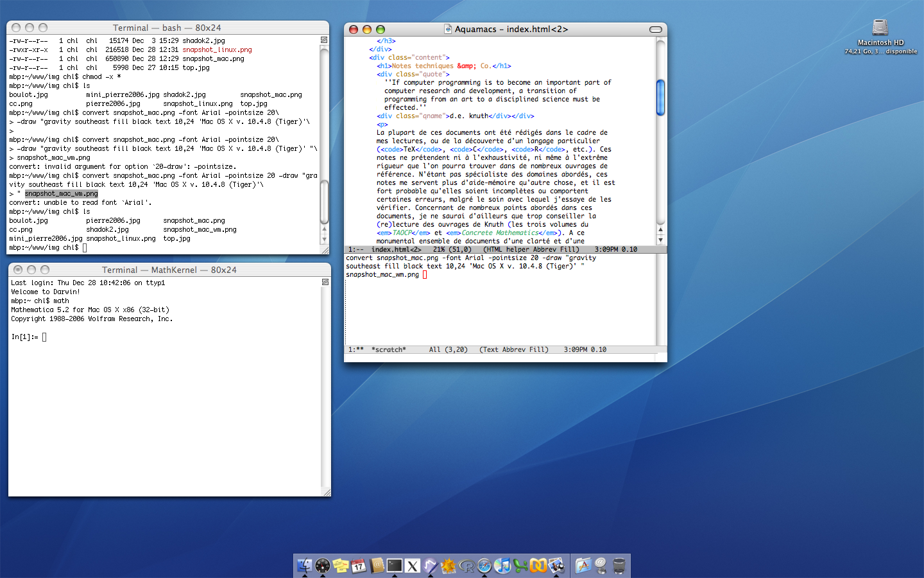Toggle split pane in MathKernel Terminal window
Viewport: 924px width, 578px height.
tap(325, 282)
